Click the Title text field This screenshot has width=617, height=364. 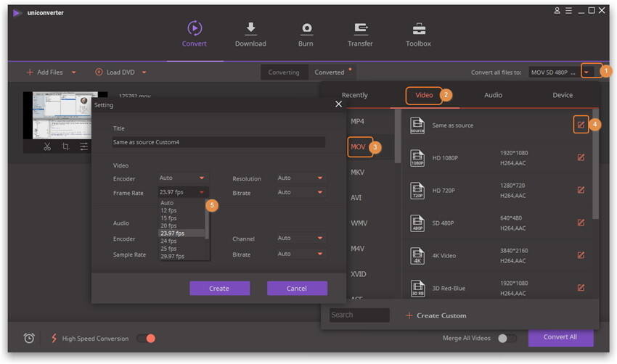coord(218,142)
